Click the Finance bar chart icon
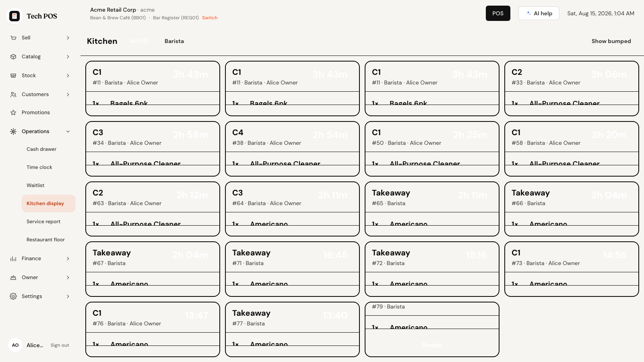Image resolution: width=644 pixels, height=362 pixels. tap(13, 259)
